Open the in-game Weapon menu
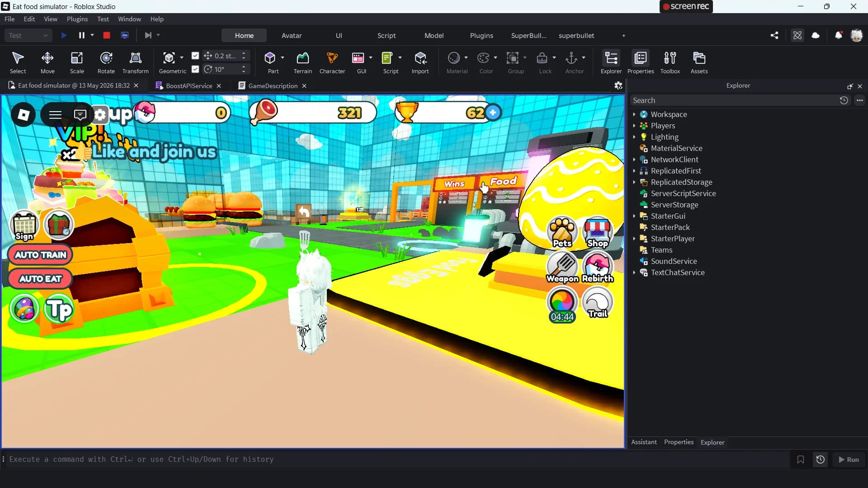Viewport: 868px width, 488px height. 562,267
